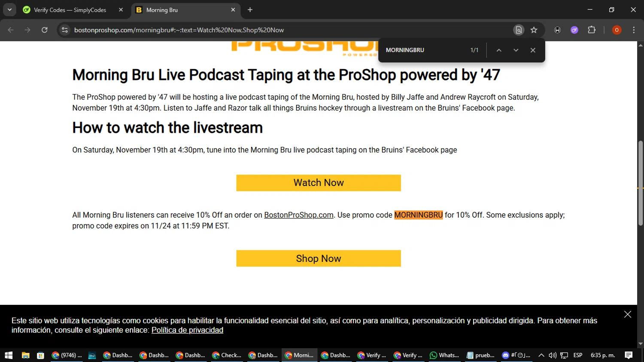The width and height of the screenshot is (644, 362).
Task: Dismiss the cookie notice banner
Action: point(628,314)
